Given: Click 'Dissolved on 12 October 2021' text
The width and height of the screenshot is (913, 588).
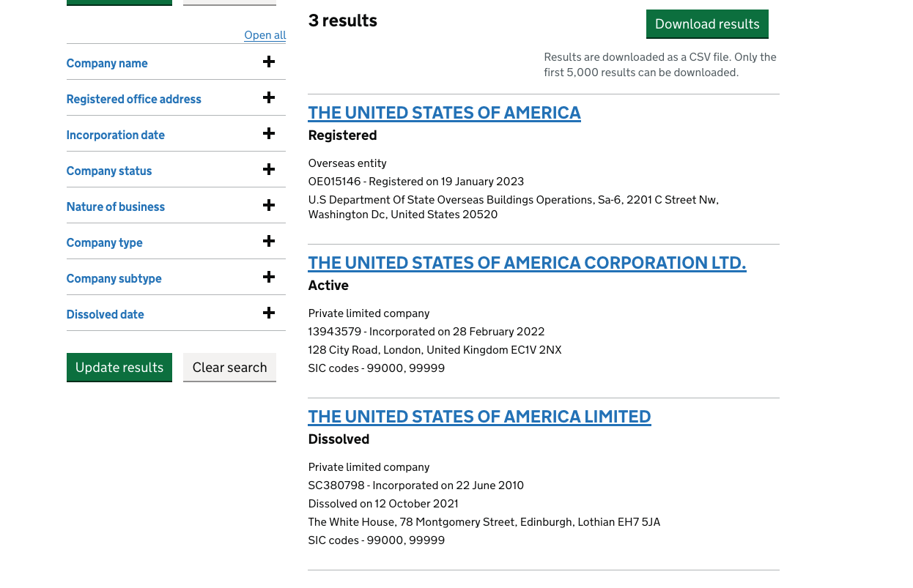Looking at the screenshot, I should 383,504.
